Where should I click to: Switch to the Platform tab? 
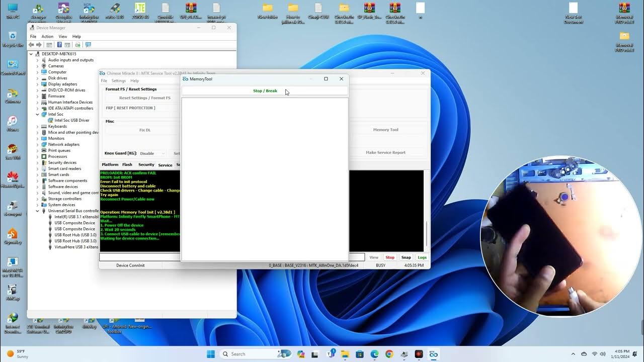pos(110,164)
